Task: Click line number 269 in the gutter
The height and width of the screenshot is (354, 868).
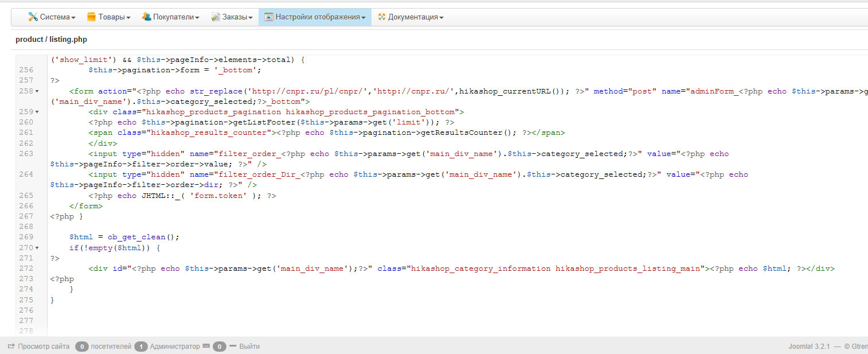Action: 26,237
